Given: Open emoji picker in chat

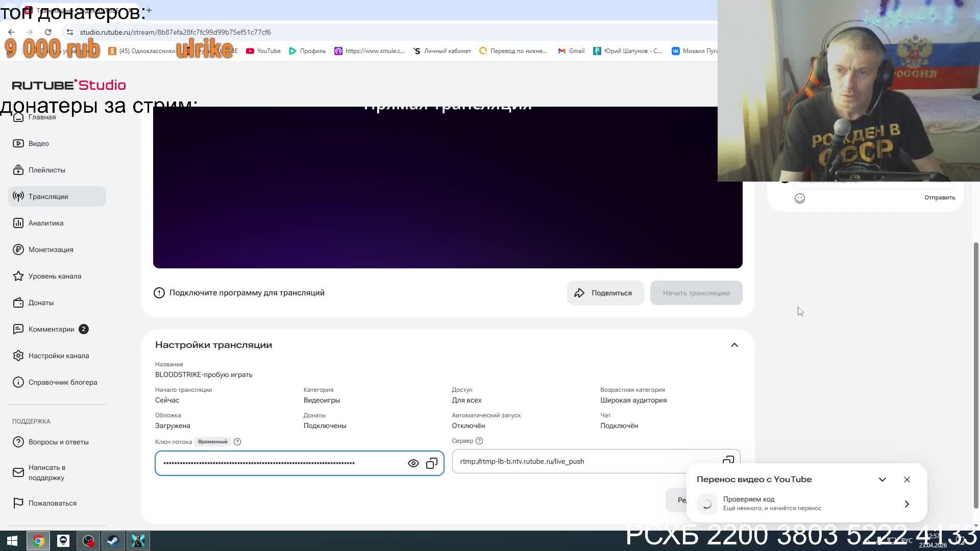Looking at the screenshot, I should click(799, 198).
